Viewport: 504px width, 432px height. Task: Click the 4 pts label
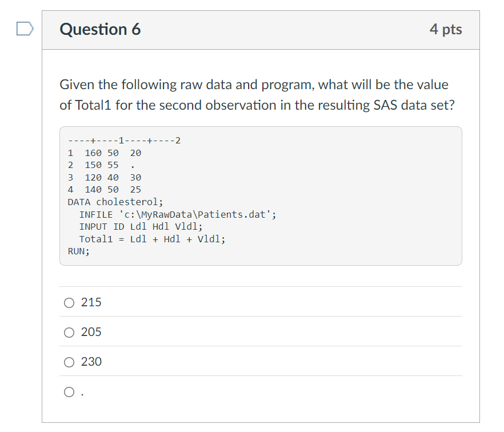pyautogui.click(x=446, y=29)
